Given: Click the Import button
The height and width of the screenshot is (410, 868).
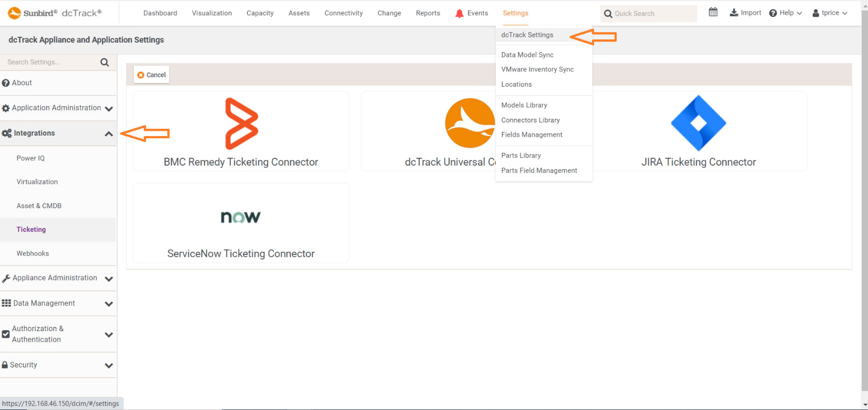Looking at the screenshot, I should click(746, 13).
